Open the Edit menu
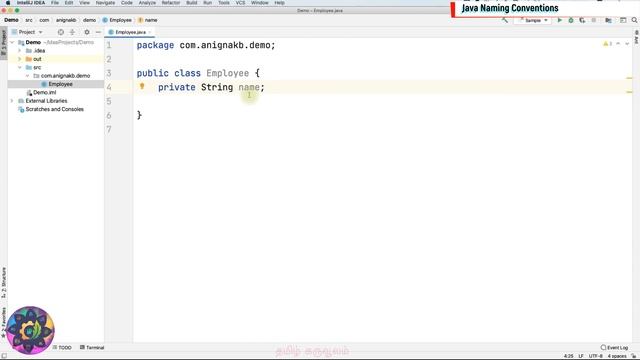Image resolution: width=640 pixels, height=360 pixels. point(69,3)
